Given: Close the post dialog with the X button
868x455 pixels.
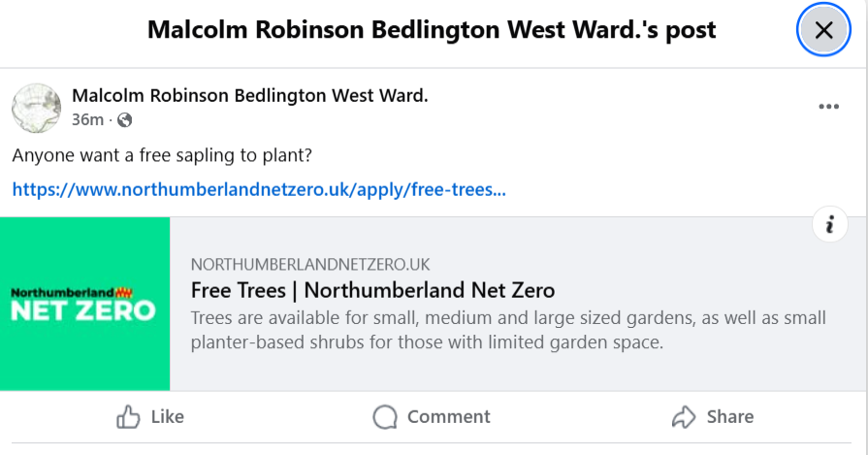Looking at the screenshot, I should 823,30.
